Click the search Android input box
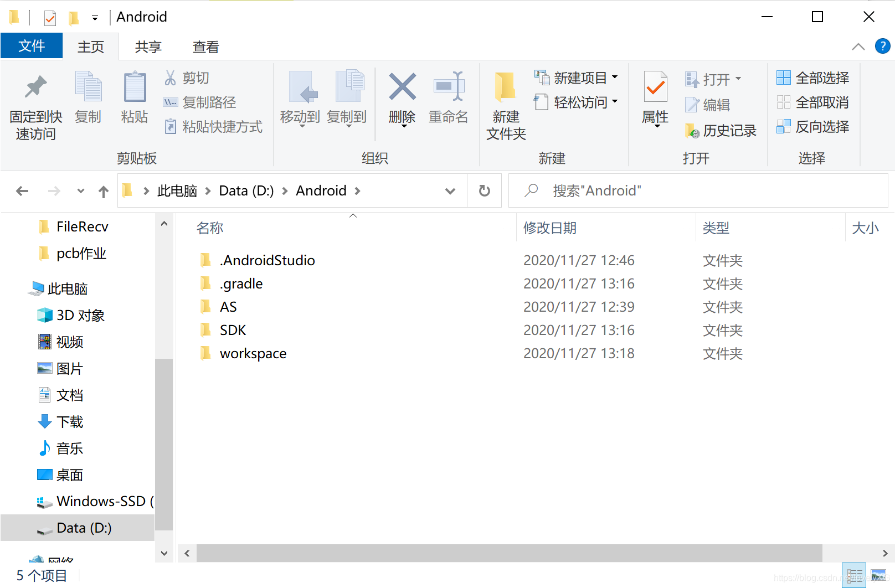This screenshot has height=588, width=895. (698, 191)
